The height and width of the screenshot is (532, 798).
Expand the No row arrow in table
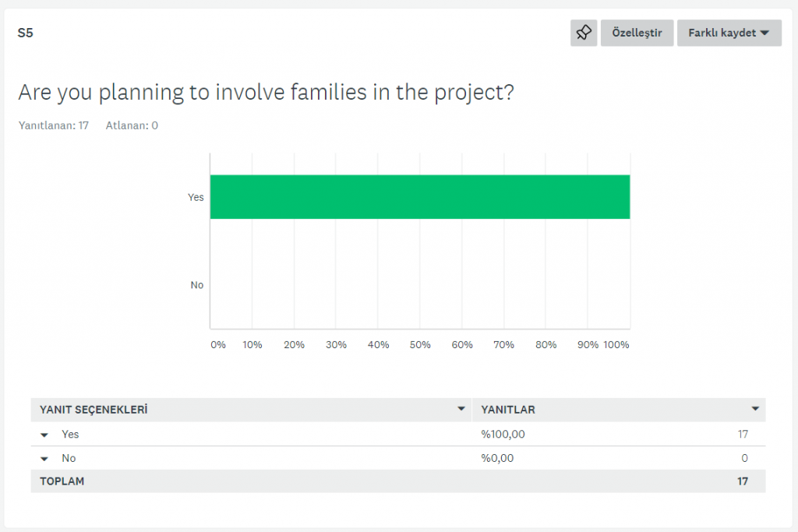pyautogui.click(x=44, y=459)
